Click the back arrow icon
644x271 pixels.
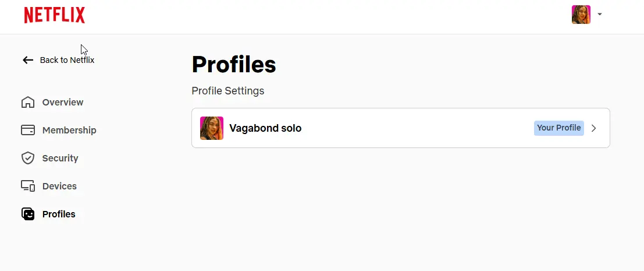click(x=28, y=60)
